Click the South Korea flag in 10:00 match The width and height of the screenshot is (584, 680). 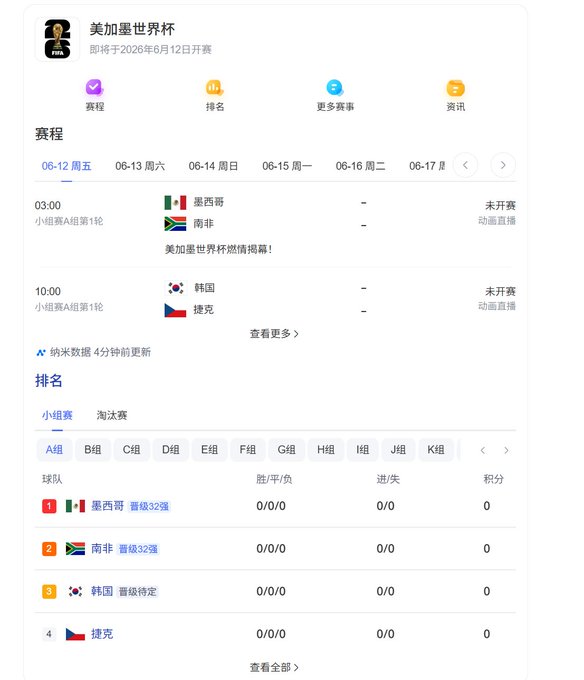(175, 288)
